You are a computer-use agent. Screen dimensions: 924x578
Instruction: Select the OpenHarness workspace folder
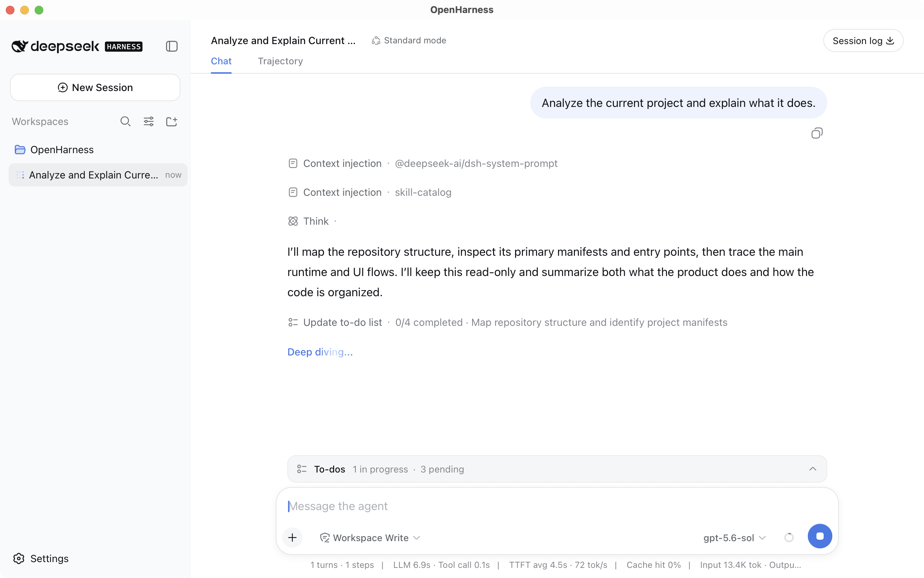[54, 150]
